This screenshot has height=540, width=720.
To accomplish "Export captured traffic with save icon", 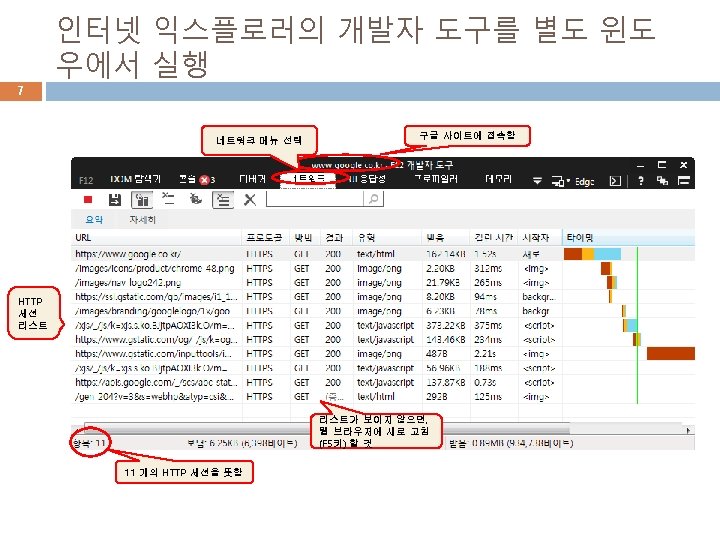I will tap(115, 200).
